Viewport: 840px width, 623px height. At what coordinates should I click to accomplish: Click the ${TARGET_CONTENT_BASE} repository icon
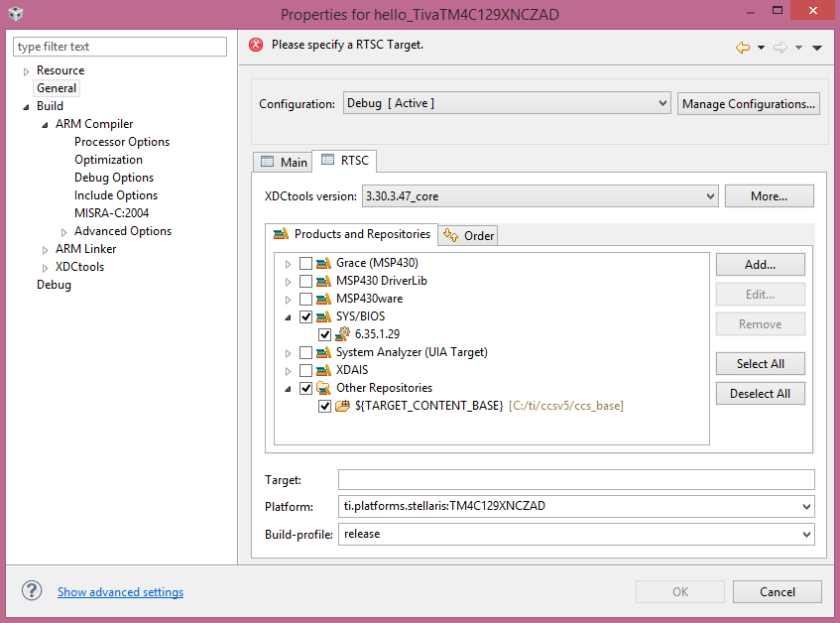[344, 406]
